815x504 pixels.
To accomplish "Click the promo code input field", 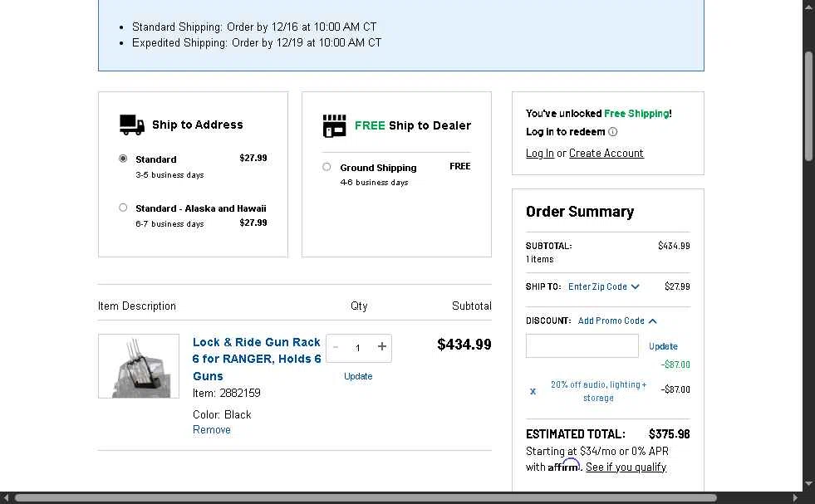I will [582, 345].
